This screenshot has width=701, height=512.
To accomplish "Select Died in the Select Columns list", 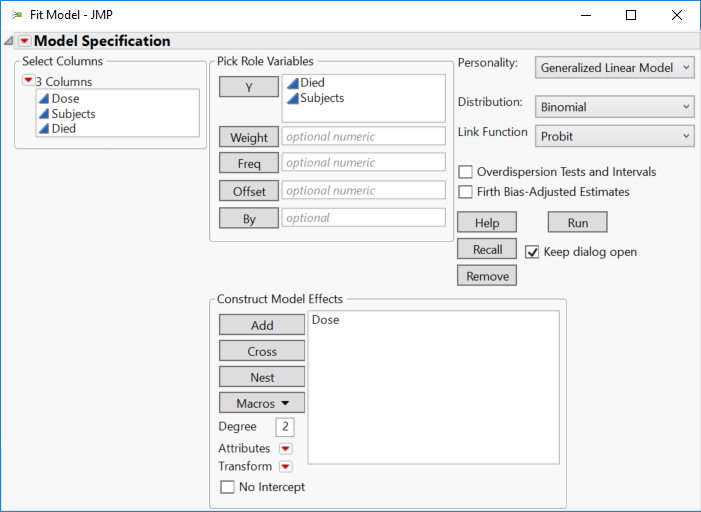I will [64, 128].
